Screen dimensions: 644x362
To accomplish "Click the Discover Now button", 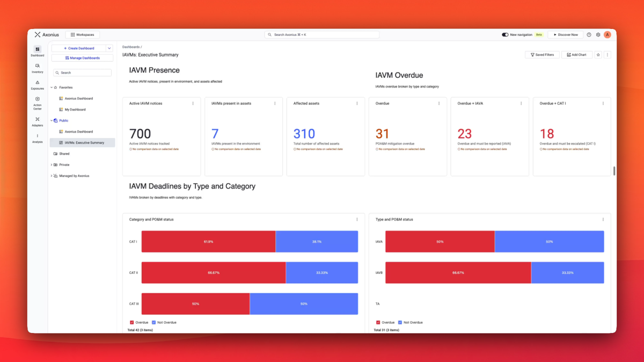I will [x=566, y=35].
